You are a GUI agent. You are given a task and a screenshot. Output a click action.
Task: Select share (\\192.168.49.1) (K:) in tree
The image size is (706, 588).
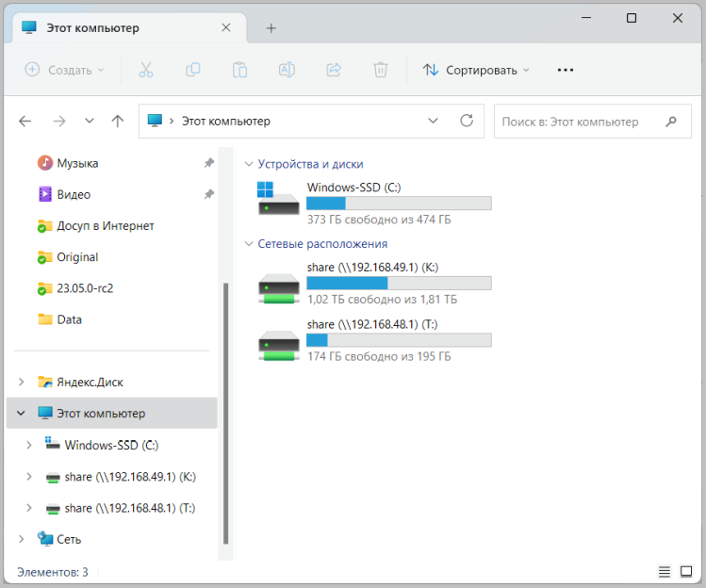130,477
